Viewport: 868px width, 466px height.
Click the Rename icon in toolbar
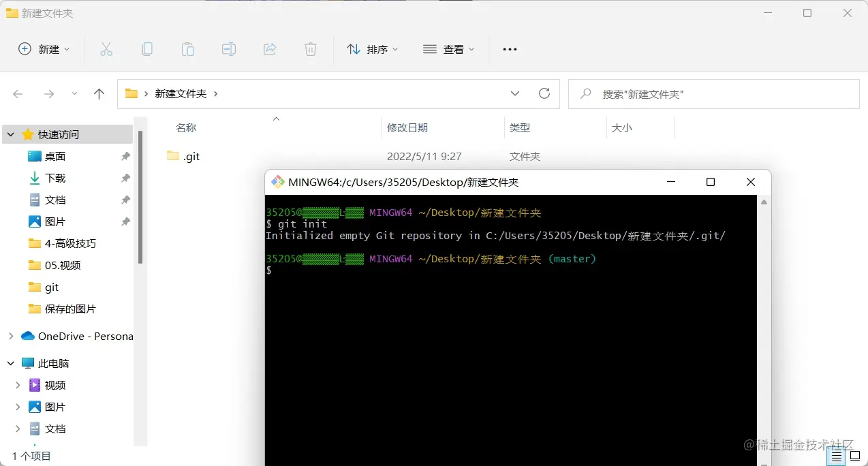229,49
